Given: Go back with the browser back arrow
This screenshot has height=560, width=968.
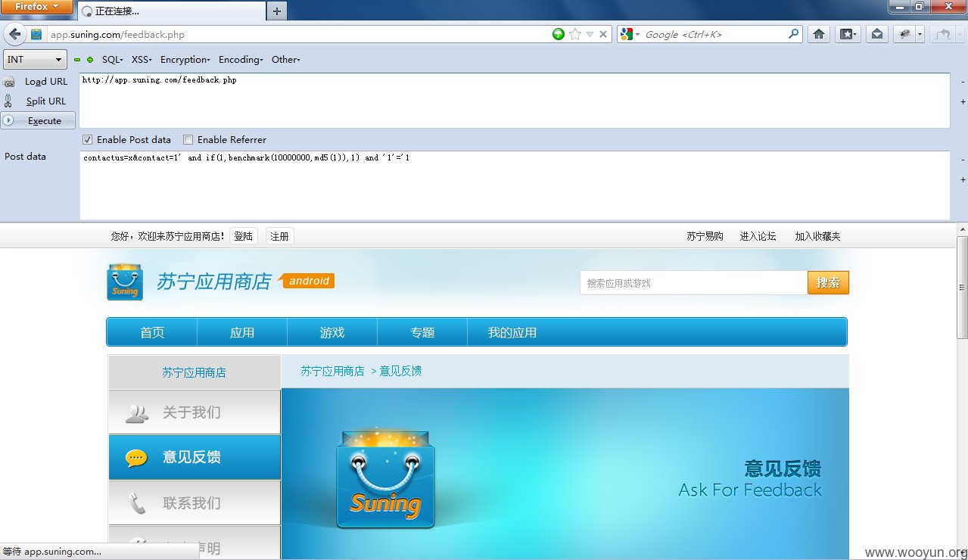Looking at the screenshot, I should coord(14,34).
